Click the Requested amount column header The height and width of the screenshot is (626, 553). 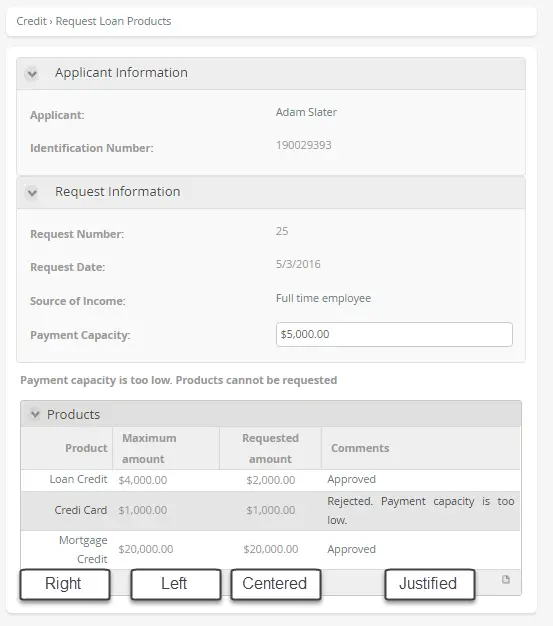pyautogui.click(x=270, y=448)
